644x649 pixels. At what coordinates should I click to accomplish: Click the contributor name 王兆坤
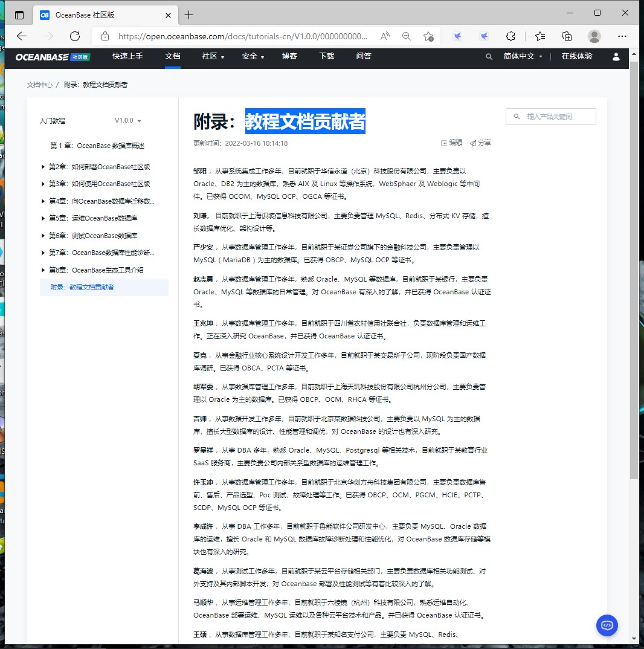tap(203, 323)
